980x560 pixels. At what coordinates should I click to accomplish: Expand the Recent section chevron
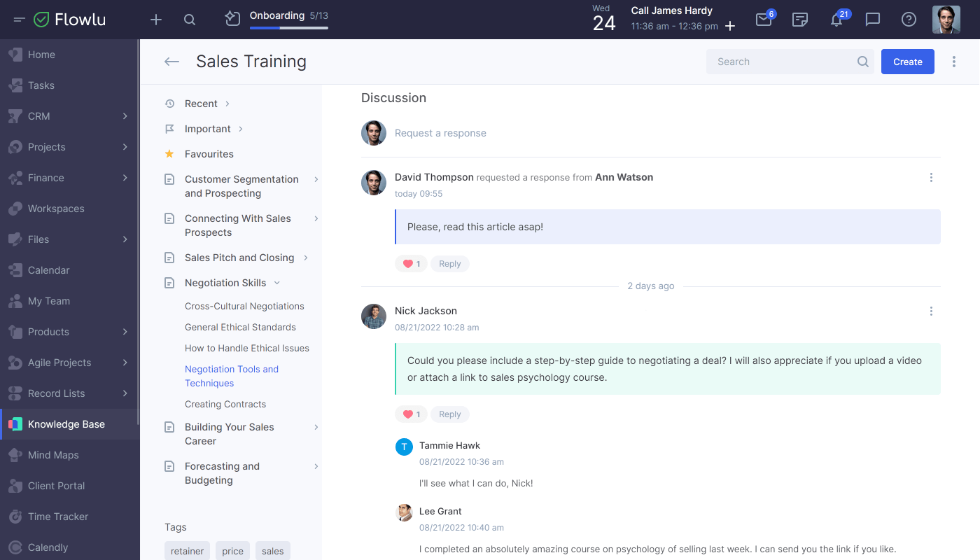(227, 104)
